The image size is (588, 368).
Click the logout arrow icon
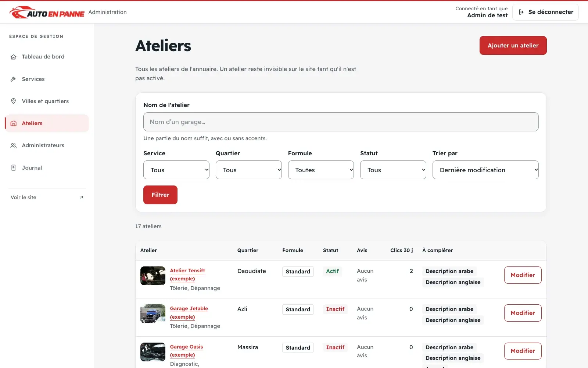pos(521,12)
